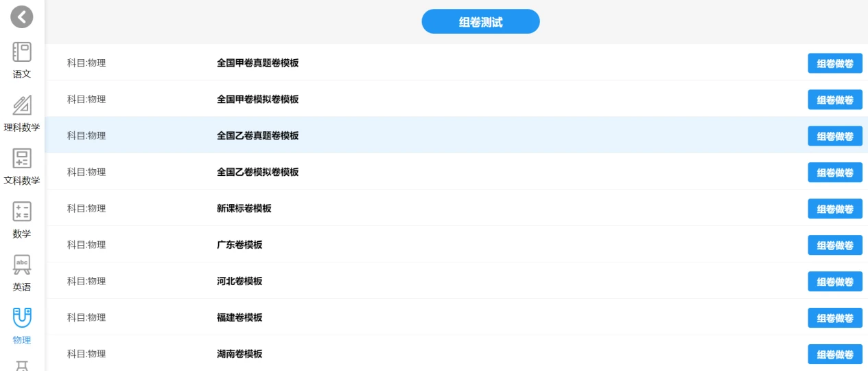Click the 组卷测试 button

point(480,22)
